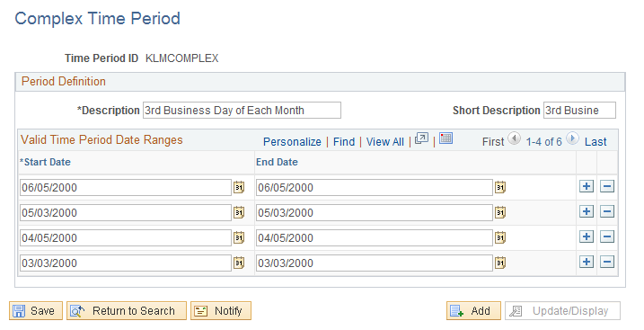
Task: Delete the 05/03/2000 date range row
Action: (607, 211)
